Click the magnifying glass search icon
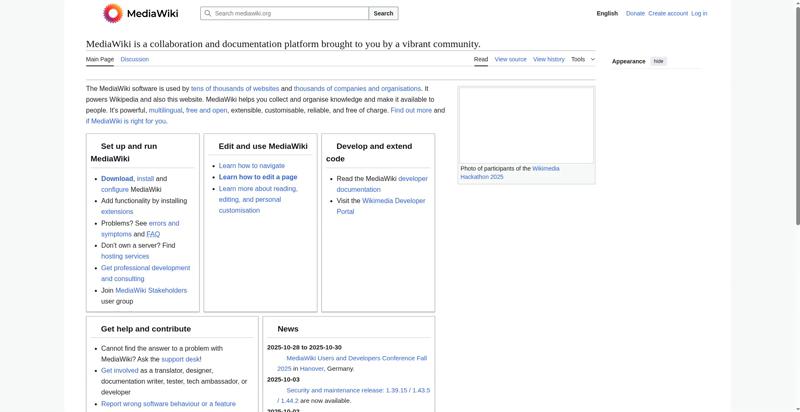 207,14
